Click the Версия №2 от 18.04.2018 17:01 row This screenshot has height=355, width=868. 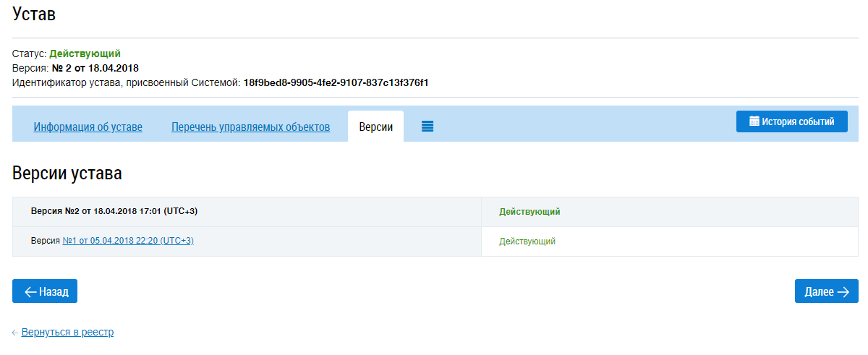114,212
